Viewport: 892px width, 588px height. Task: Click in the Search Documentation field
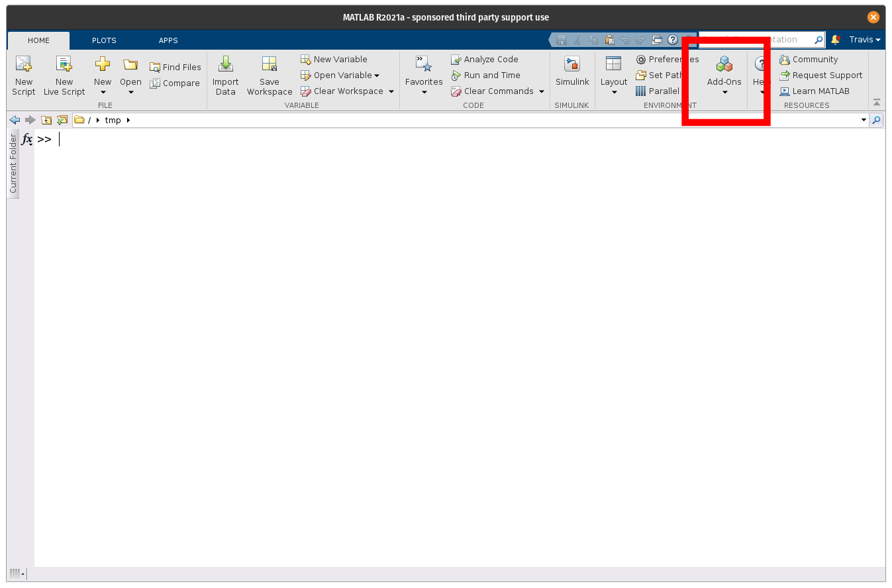click(758, 40)
